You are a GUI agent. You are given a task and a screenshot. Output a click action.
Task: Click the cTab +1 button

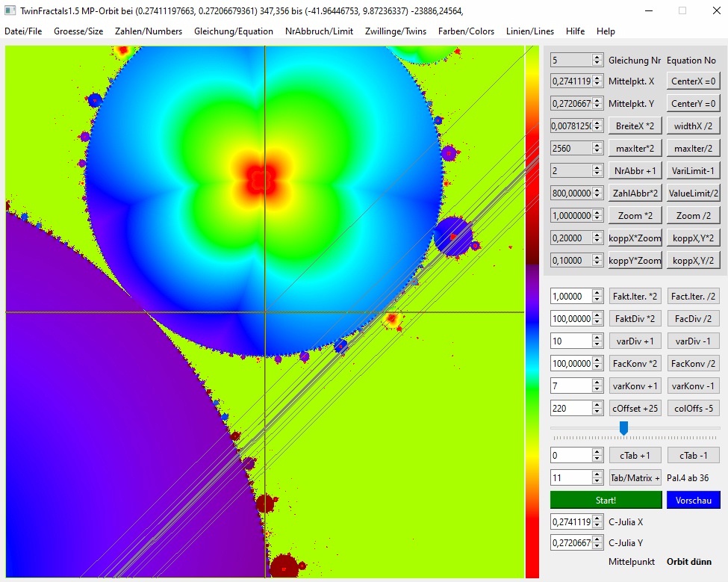point(635,455)
